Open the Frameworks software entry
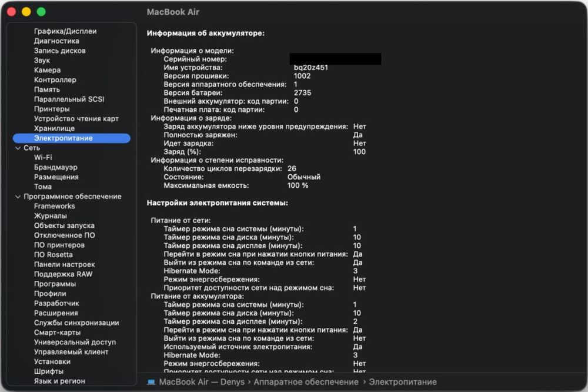This screenshot has height=392, width=588. [55, 206]
